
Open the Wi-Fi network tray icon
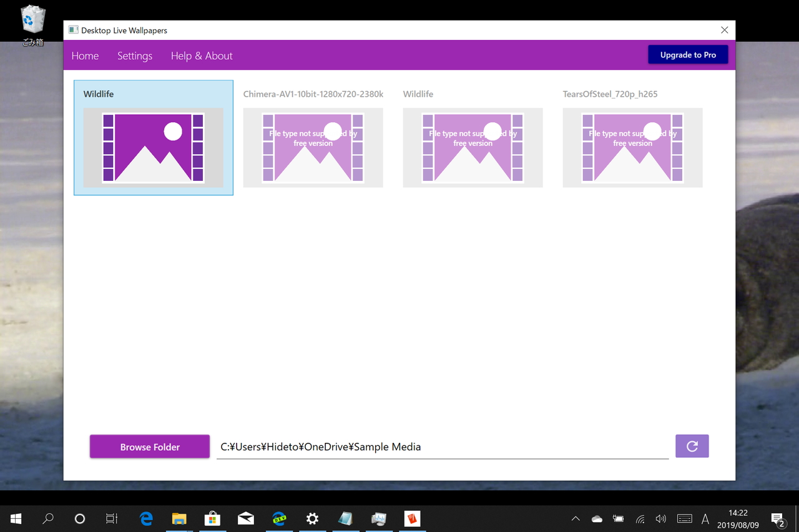[640, 519]
